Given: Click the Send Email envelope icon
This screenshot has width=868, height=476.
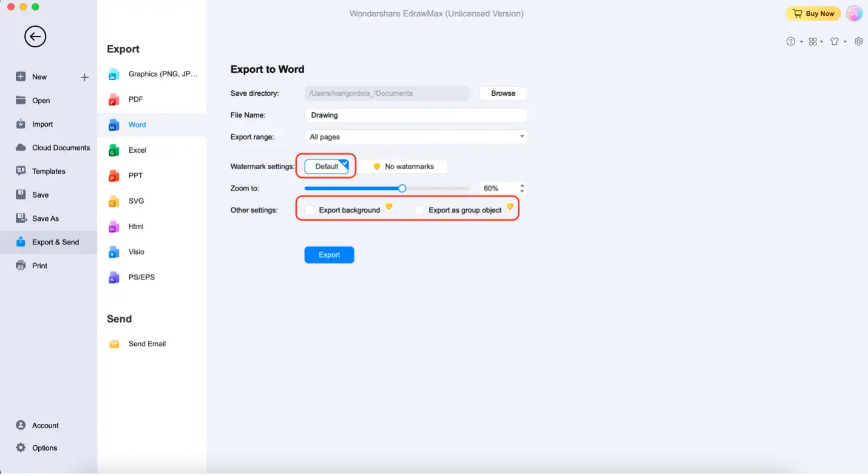Looking at the screenshot, I should coord(114,344).
